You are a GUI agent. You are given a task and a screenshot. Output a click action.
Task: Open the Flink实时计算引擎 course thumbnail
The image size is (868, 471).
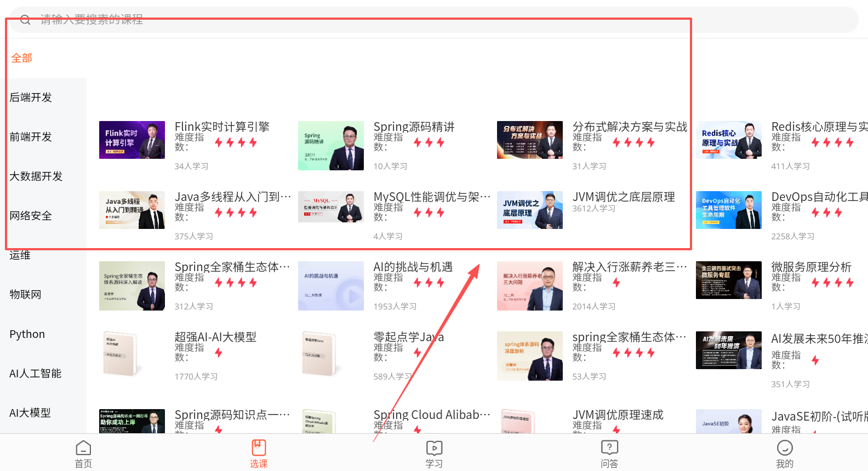[x=132, y=140]
